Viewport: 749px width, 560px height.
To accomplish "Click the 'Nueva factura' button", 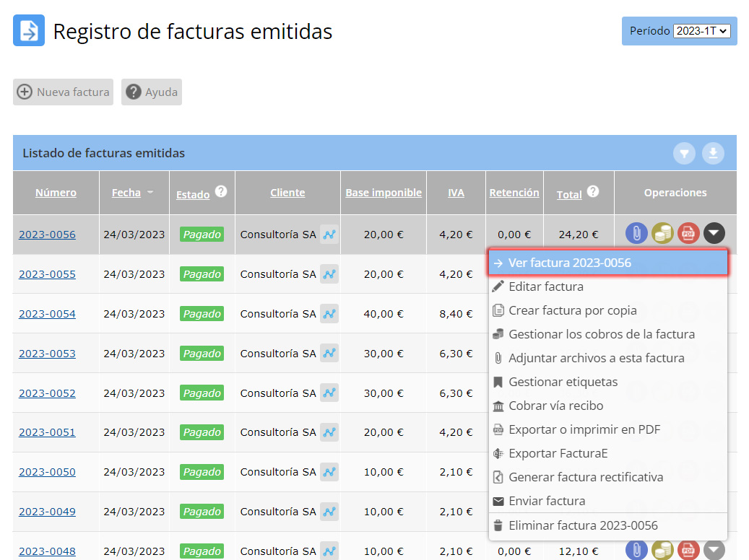I will [x=64, y=92].
